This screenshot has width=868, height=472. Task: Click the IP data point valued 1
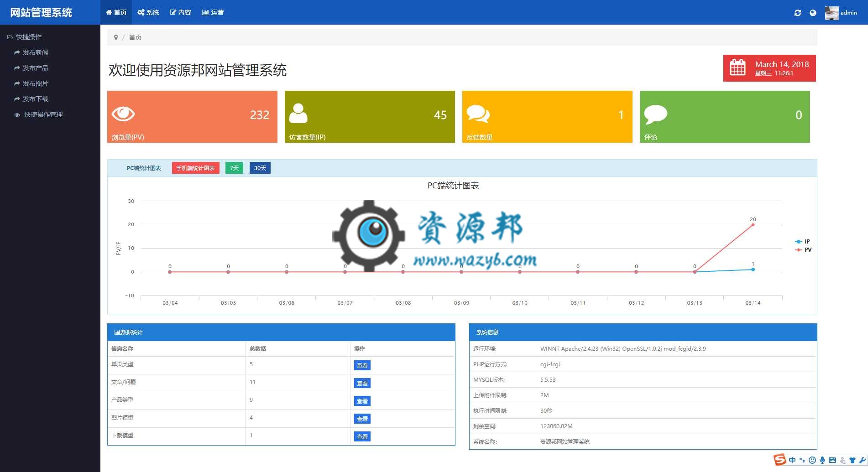753,270
